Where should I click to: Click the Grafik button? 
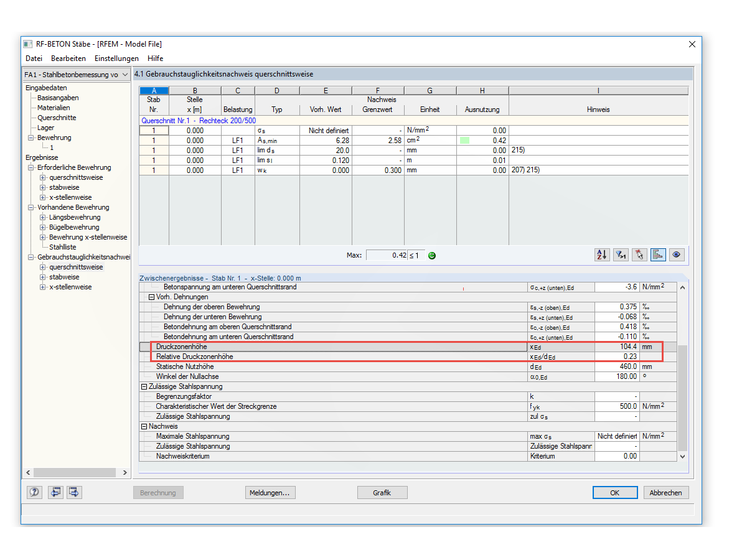click(x=382, y=493)
